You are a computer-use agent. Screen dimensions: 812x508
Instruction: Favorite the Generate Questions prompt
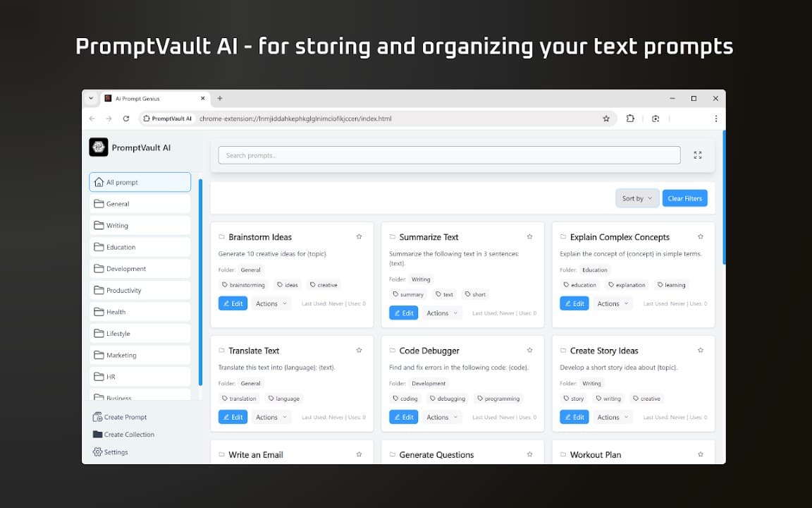pos(530,454)
